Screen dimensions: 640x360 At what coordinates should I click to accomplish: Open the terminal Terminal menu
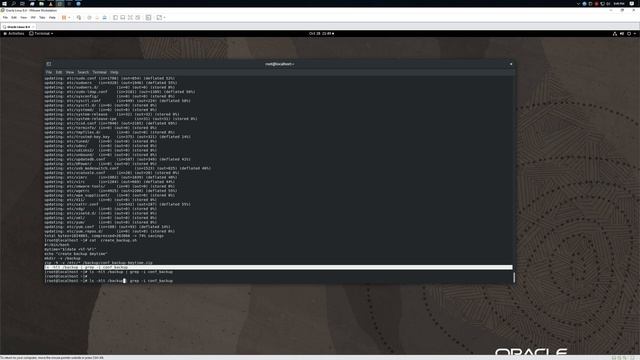[x=99, y=72]
